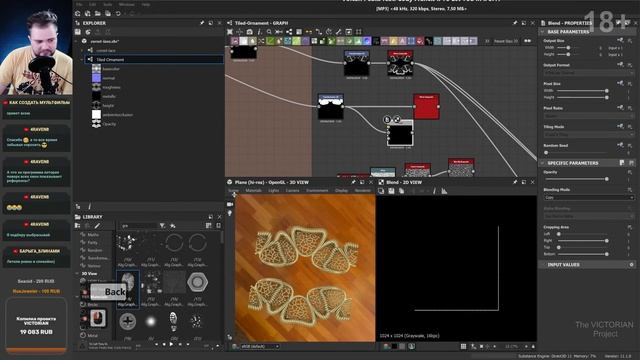Viewport: 640px width, 360px height.
Task: Select the basecolor output in Explorer
Action: tap(111, 69)
